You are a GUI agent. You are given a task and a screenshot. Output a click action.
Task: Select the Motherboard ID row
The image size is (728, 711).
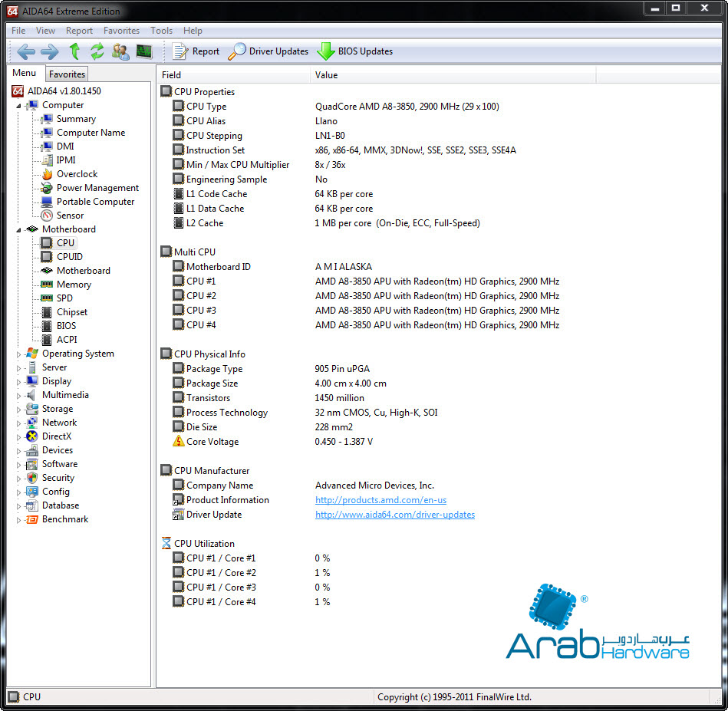pos(272,267)
